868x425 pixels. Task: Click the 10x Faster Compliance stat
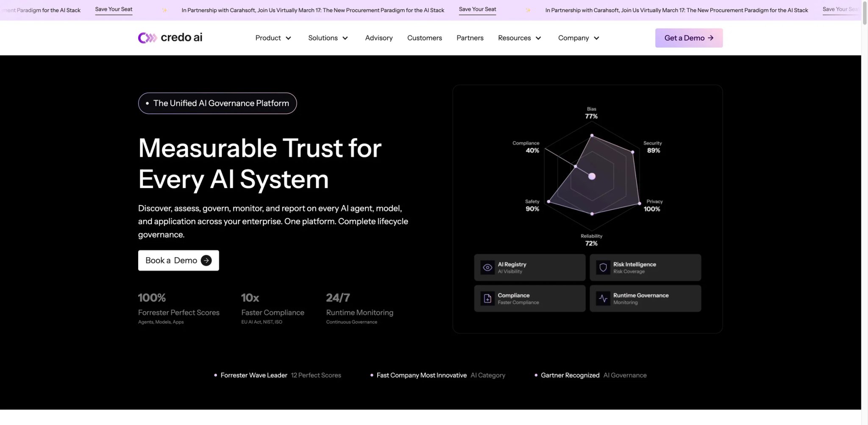point(273,309)
